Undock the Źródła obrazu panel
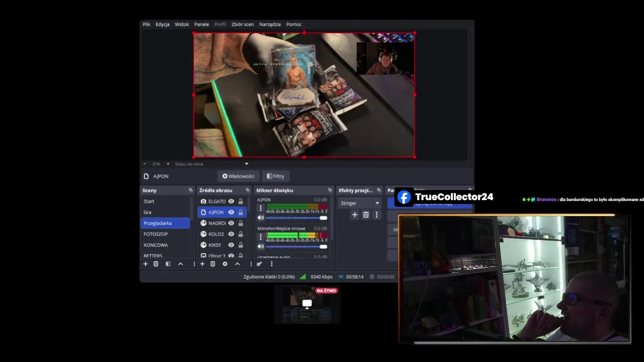The image size is (644, 362). click(x=247, y=190)
